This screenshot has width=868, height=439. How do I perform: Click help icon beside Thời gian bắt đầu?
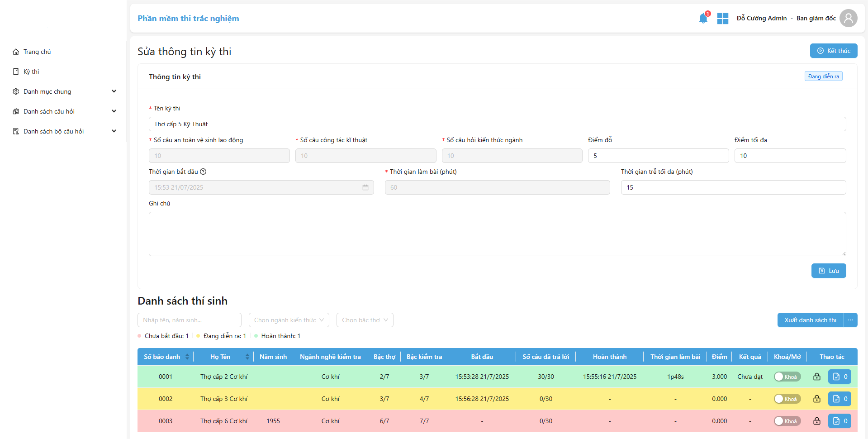coord(203,172)
